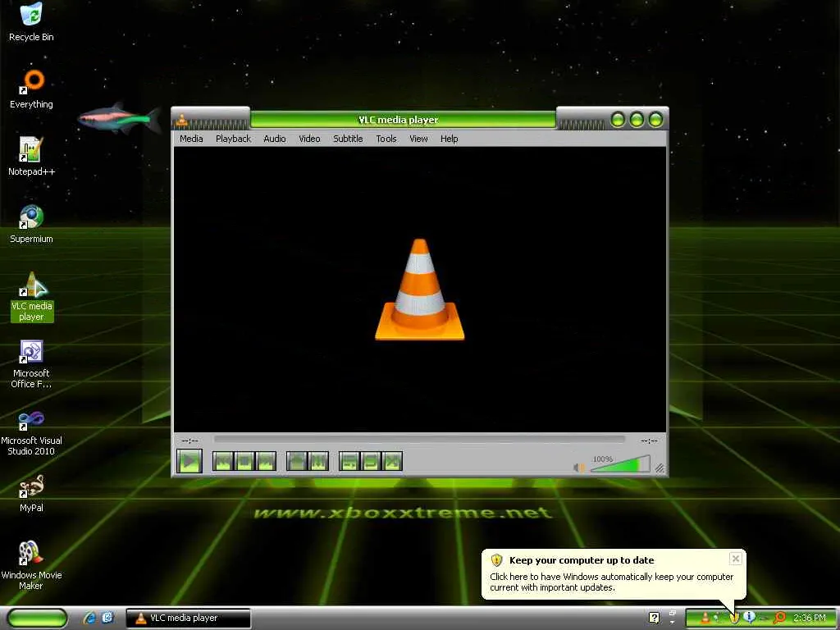Click the Safely Remove Hardware tray icon
The image size is (840, 630).
coord(716,618)
